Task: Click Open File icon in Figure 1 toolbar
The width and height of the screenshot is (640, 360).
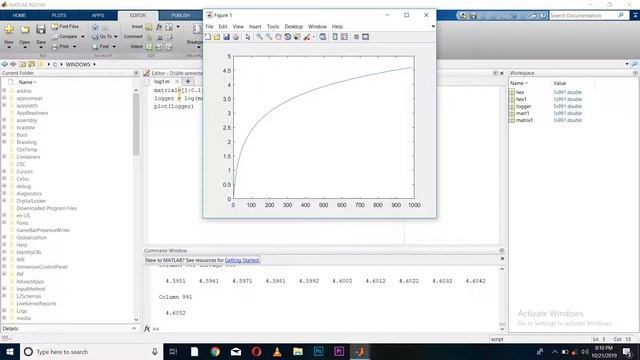Action: point(217,37)
